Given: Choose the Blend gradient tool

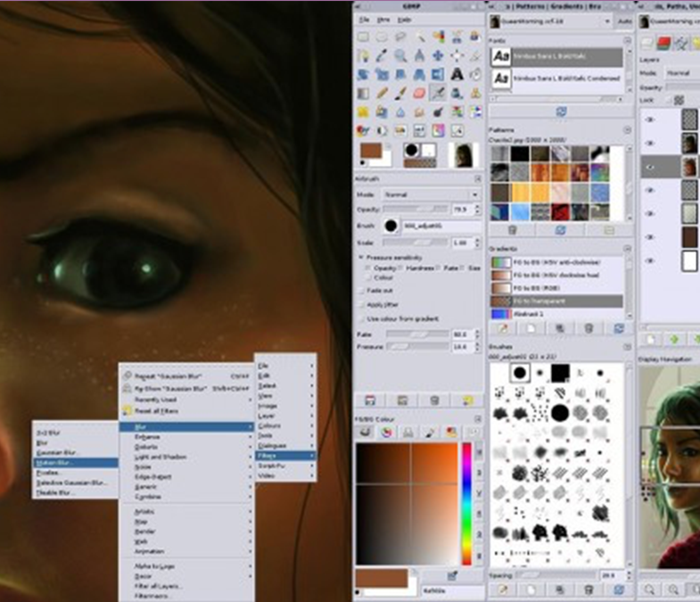Looking at the screenshot, I should (364, 94).
